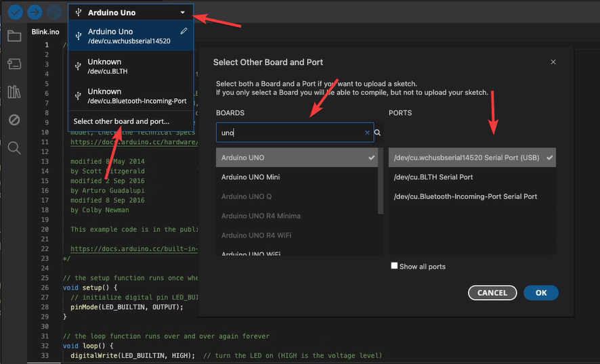The image size is (600, 364).
Task: Open the docs.arduino.cc/hardware link in code
Action: coord(134,142)
